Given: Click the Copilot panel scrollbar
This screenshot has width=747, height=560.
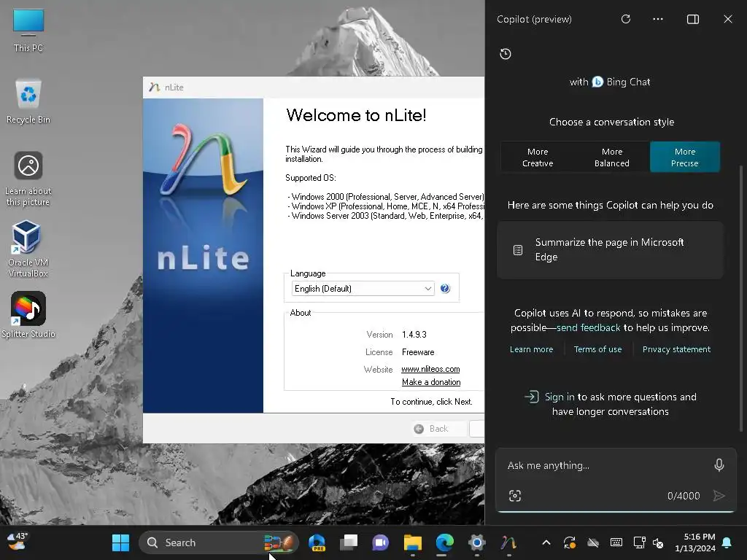Looking at the screenshot, I should (x=740, y=297).
